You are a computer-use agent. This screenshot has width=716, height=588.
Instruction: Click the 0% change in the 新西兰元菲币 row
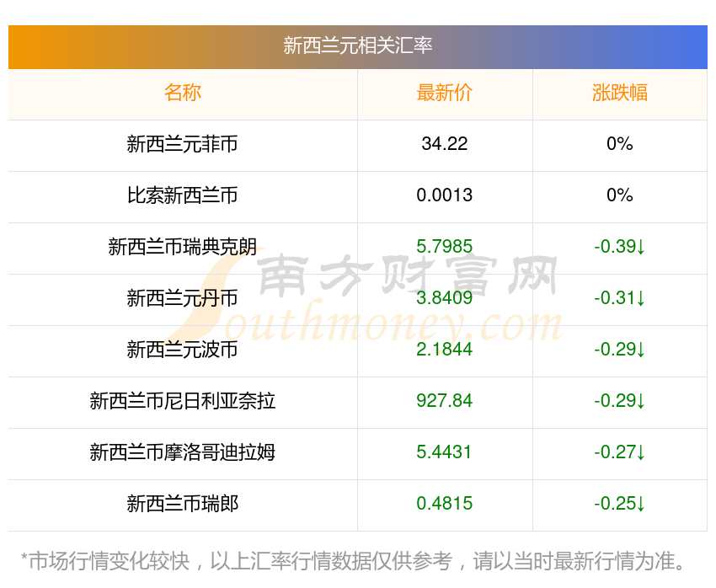620,144
